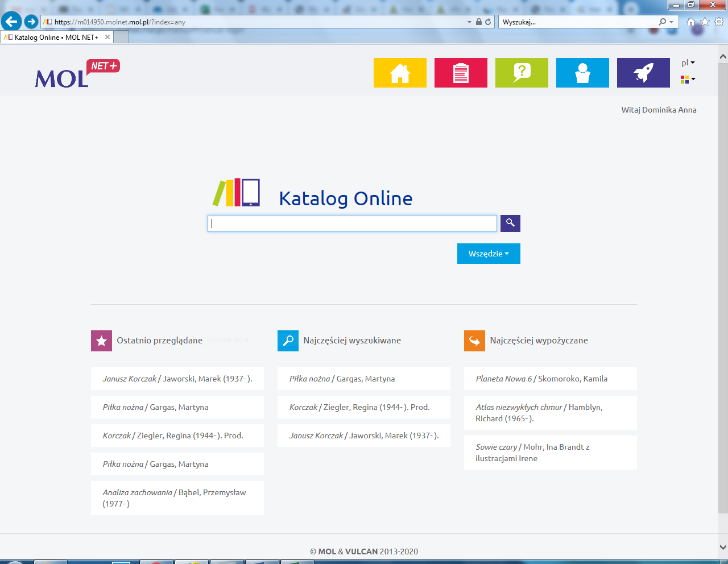The width and height of the screenshot is (728, 564).
Task: Refresh the page using the reload icon
Action: 488,22
